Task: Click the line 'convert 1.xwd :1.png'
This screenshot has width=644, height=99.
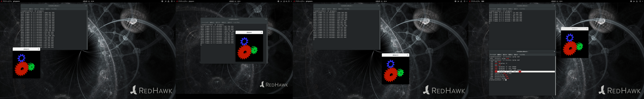Action: coord(503,73)
